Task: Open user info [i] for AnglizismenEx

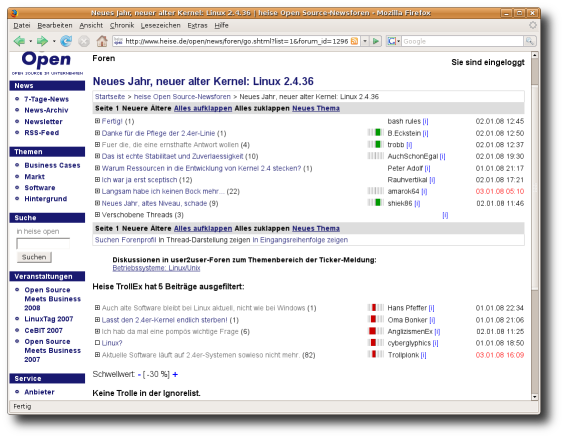Action: point(437,332)
